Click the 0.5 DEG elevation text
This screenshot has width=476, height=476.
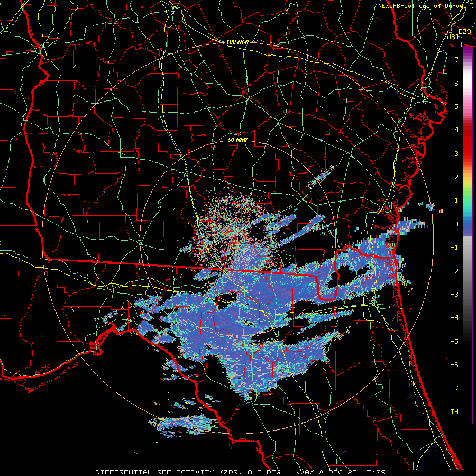tap(264, 472)
